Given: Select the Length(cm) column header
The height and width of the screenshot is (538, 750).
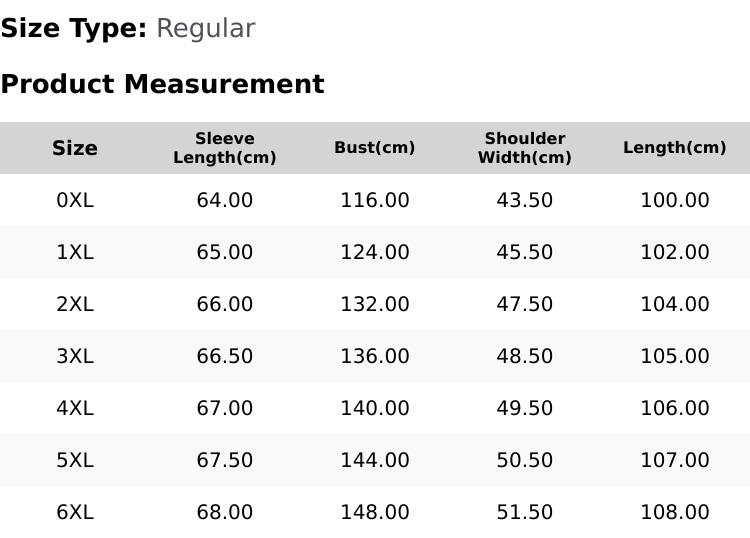Looking at the screenshot, I should click(674, 148).
